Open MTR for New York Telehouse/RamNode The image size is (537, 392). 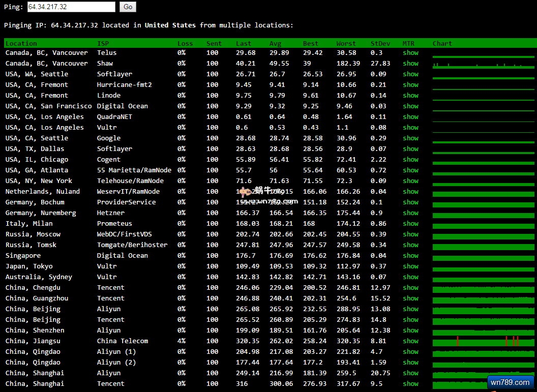tap(410, 181)
